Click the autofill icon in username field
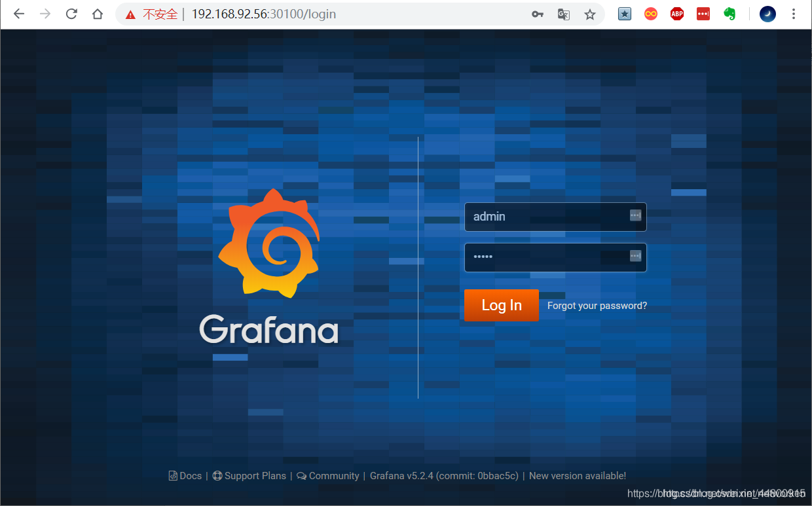This screenshot has width=812, height=506. (x=635, y=215)
